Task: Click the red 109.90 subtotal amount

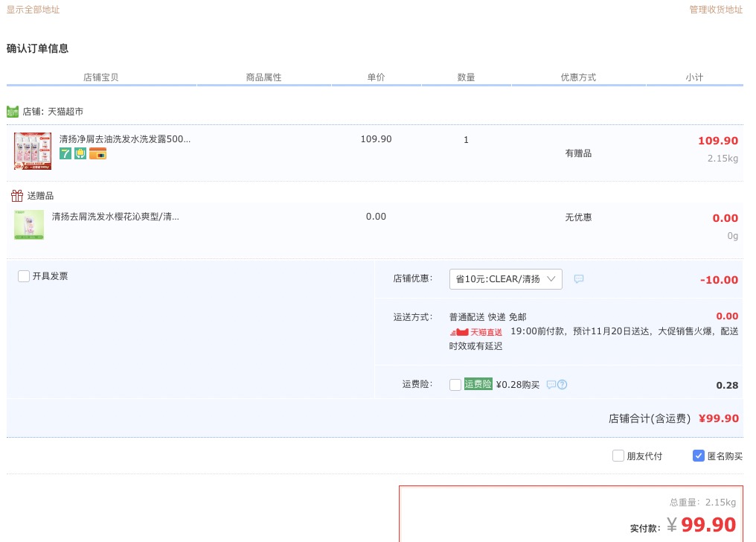Action: [x=718, y=141]
